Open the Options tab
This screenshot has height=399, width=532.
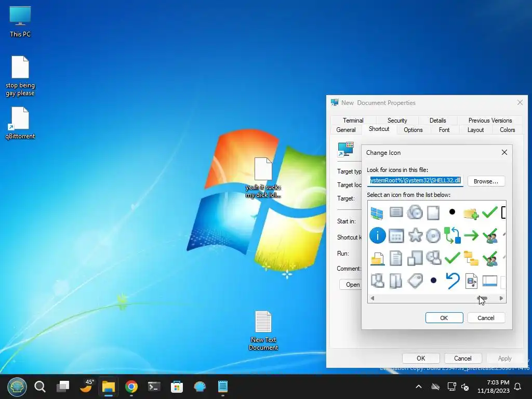pos(413,129)
